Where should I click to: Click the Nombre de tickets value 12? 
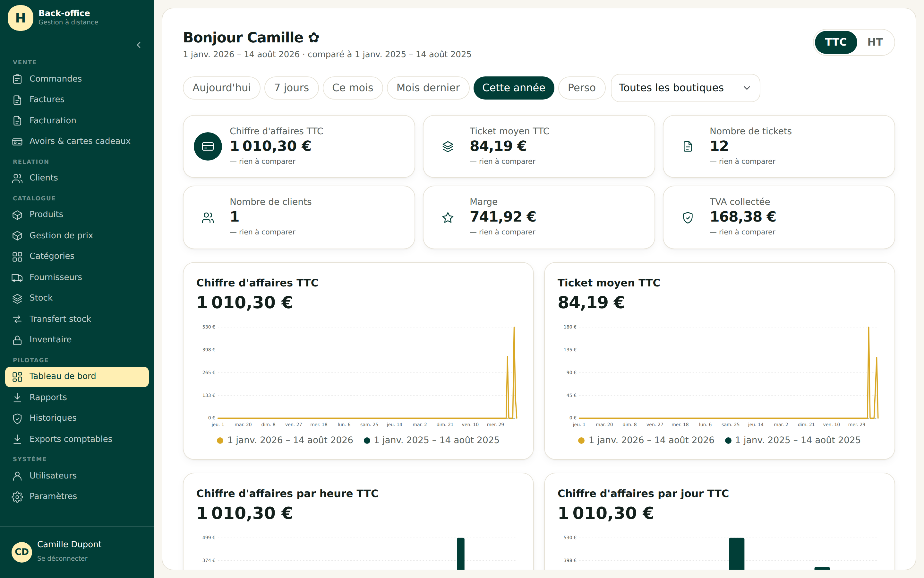pyautogui.click(x=719, y=146)
